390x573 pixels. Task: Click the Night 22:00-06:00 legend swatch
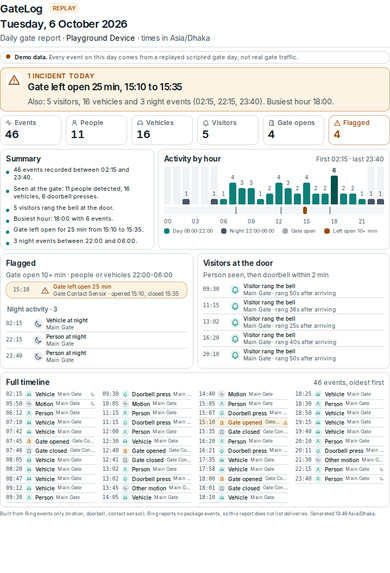224,231
